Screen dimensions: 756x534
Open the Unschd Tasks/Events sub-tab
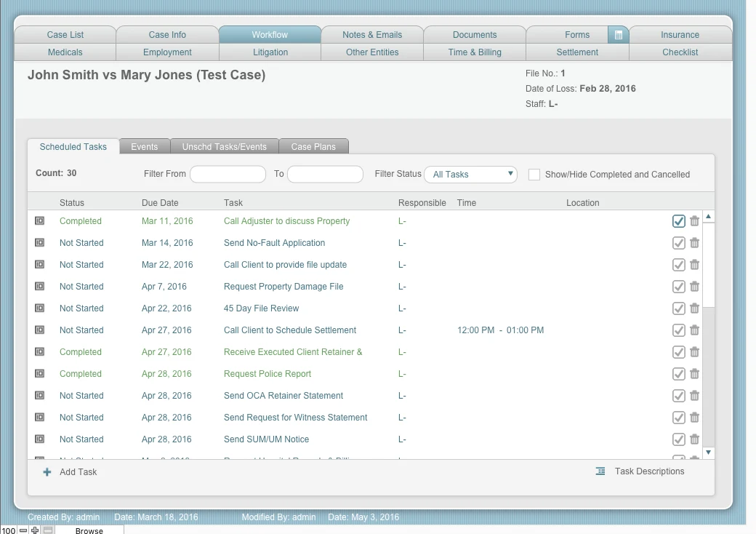[x=224, y=147]
